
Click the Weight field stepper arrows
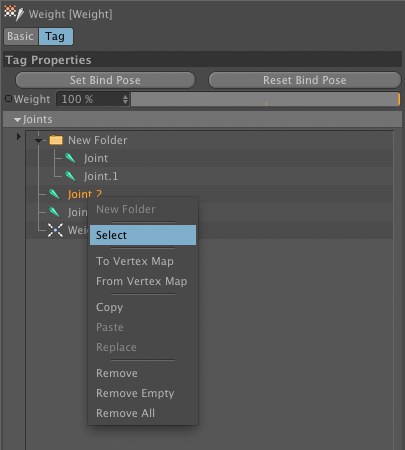pyautogui.click(x=125, y=99)
